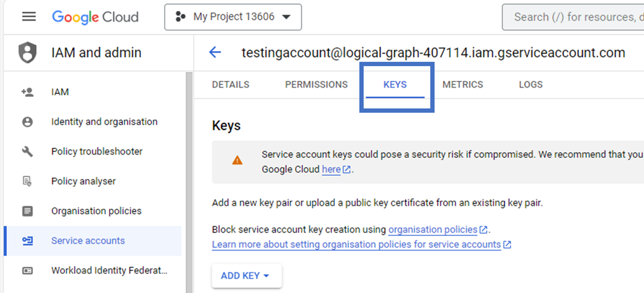Click the search resources field
This screenshot has height=293, width=644.
pos(571,17)
